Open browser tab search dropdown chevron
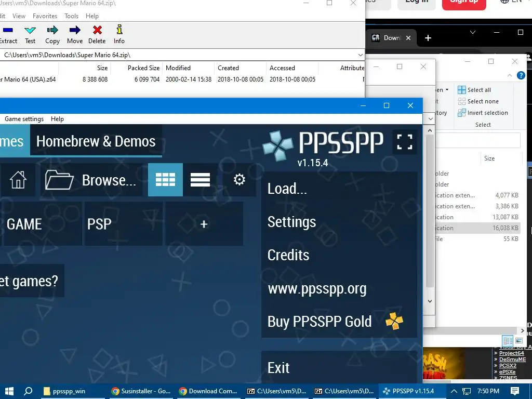 pyautogui.click(x=473, y=32)
